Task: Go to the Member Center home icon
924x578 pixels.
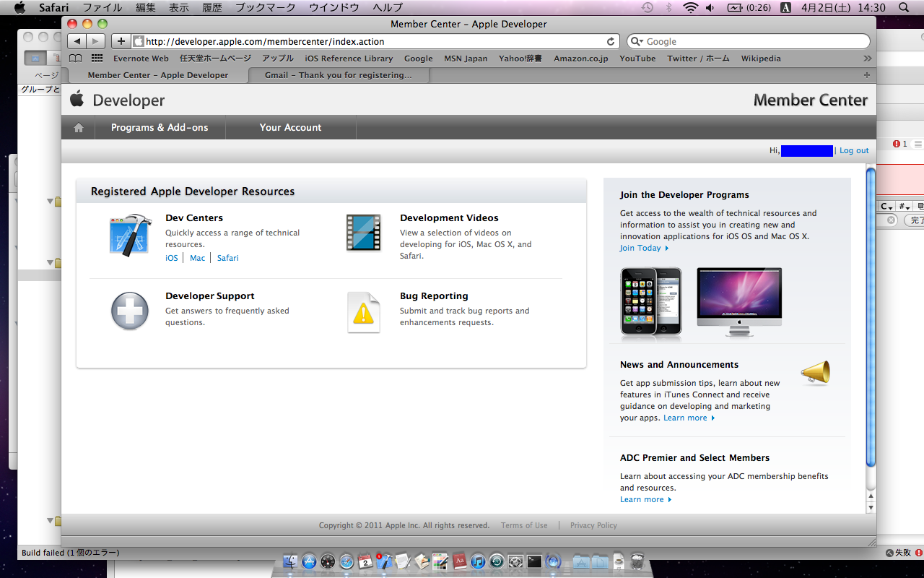Action: pos(79,128)
